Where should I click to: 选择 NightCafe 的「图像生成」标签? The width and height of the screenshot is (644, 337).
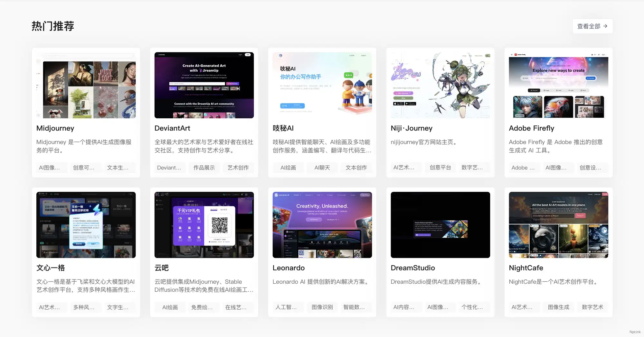click(558, 307)
